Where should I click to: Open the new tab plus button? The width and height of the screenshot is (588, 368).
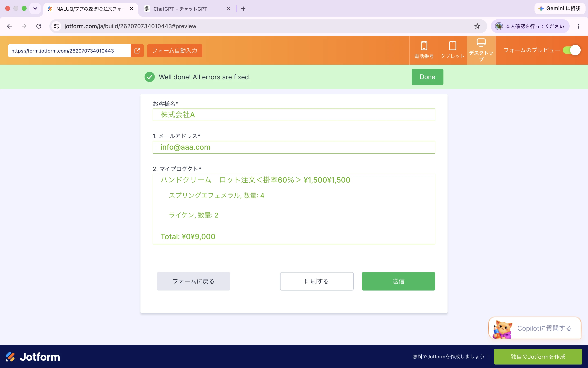click(x=243, y=9)
